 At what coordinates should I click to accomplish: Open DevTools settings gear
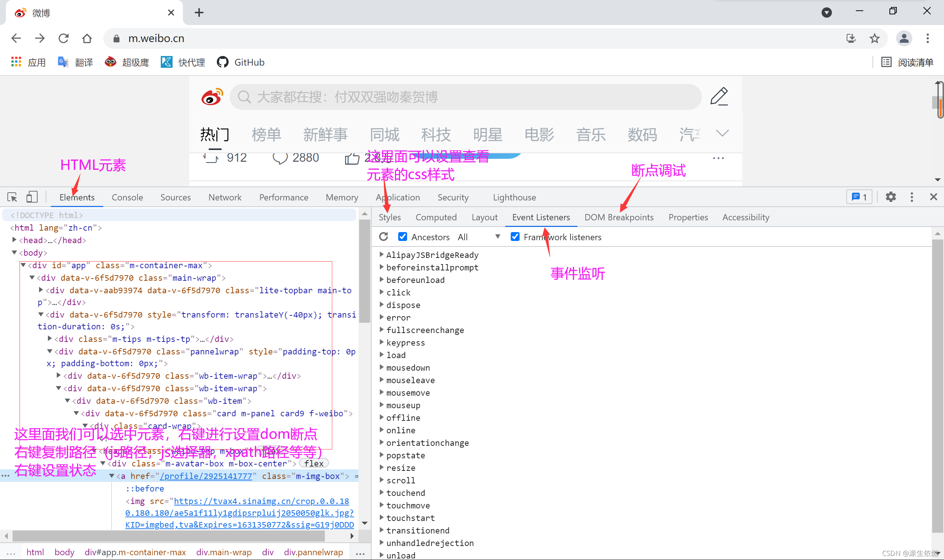(x=891, y=197)
